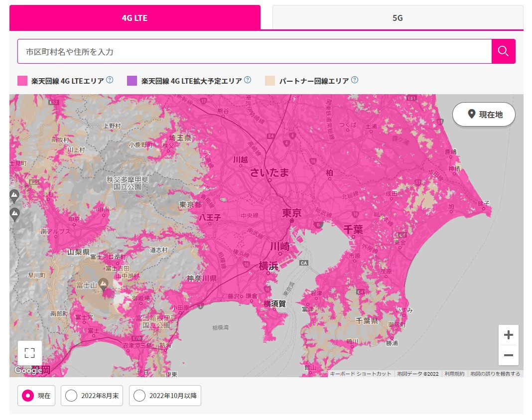Screen dimensions: 532x420
Task: Click the pink 4G LTE area swatch
Action: 22,81
